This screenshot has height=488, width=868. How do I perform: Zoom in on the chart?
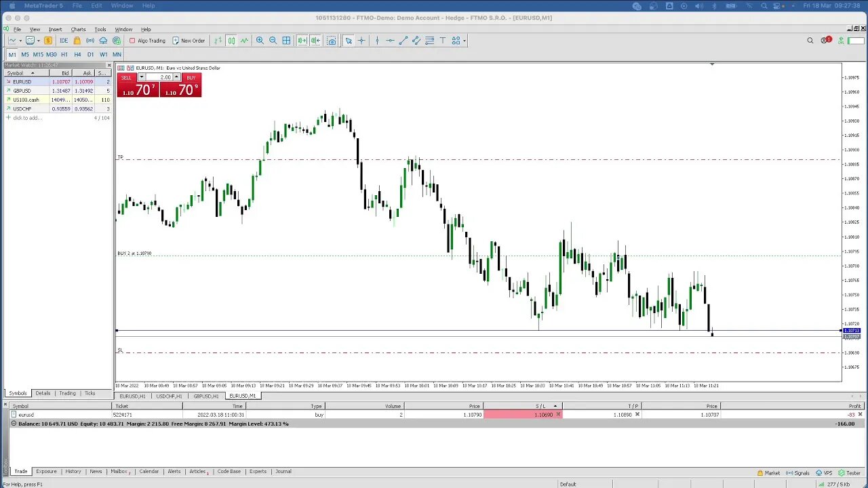tap(260, 41)
